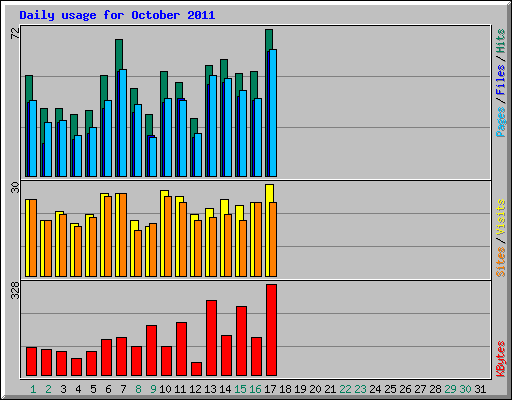Select day label 27 on the x-axis
This screenshot has height=400, width=512.
click(420, 389)
